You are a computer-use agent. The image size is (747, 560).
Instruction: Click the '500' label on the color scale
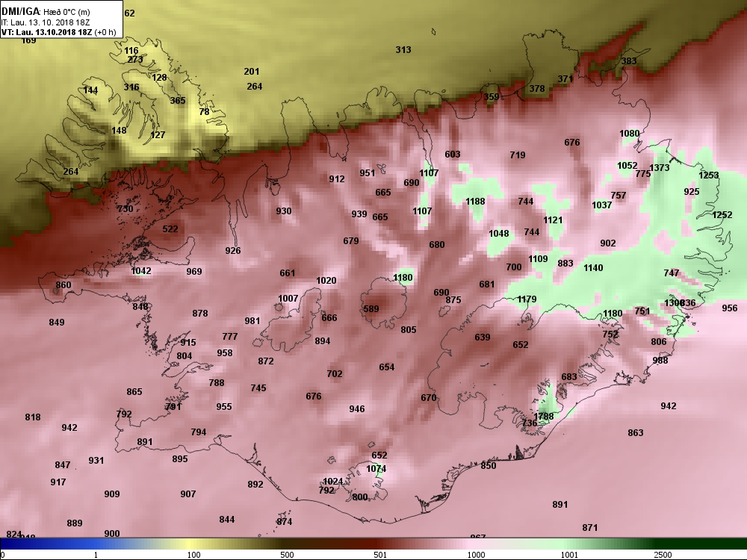pos(287,555)
